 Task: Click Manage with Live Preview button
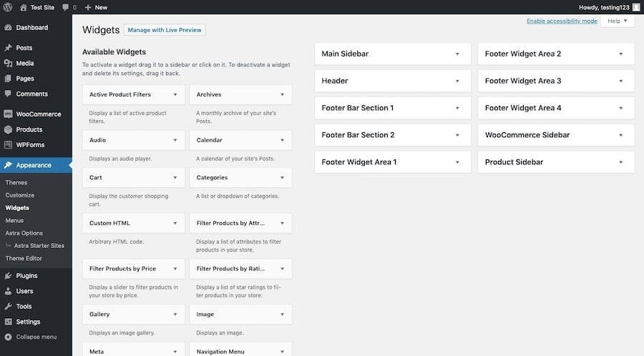(x=165, y=30)
